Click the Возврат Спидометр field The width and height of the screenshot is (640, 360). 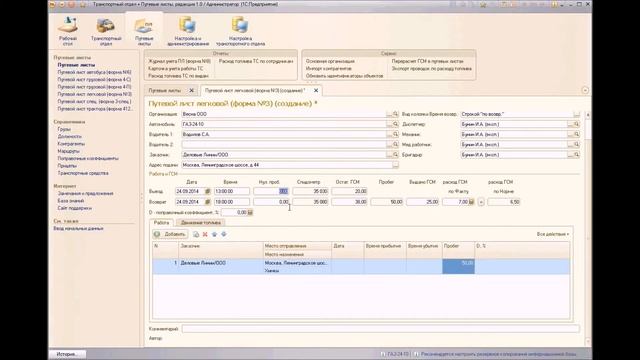click(x=310, y=202)
